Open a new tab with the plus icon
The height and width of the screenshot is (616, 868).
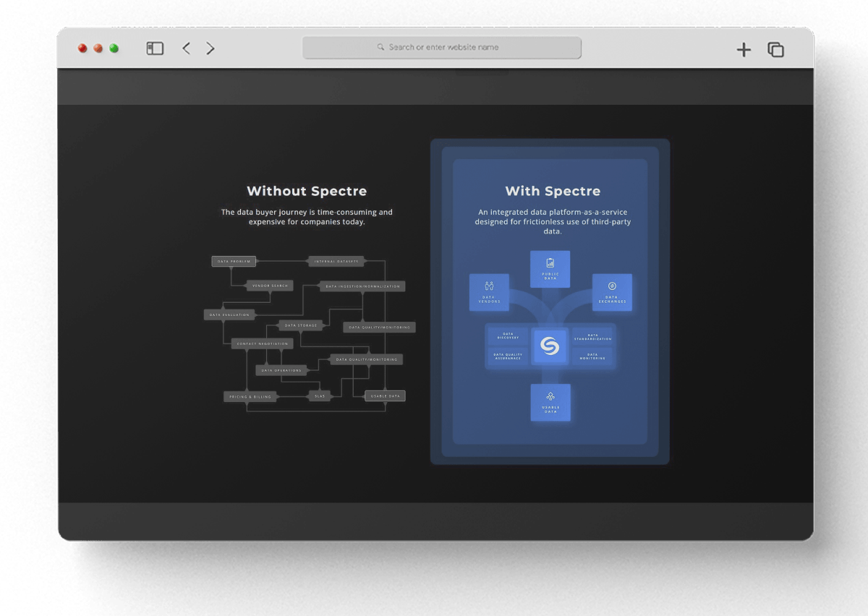tap(744, 49)
